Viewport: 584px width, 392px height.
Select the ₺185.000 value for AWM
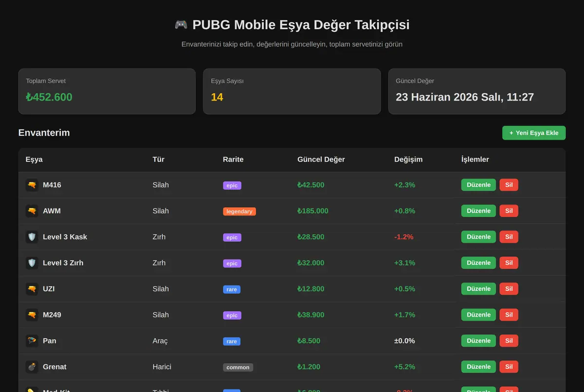pyautogui.click(x=313, y=211)
